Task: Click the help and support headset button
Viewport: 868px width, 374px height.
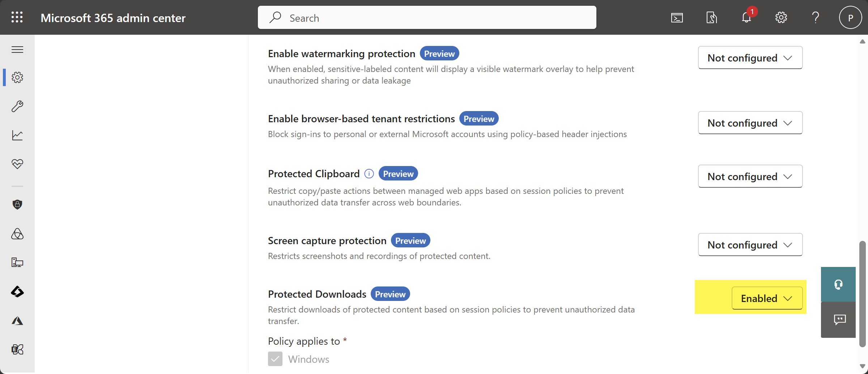Action: (x=838, y=285)
